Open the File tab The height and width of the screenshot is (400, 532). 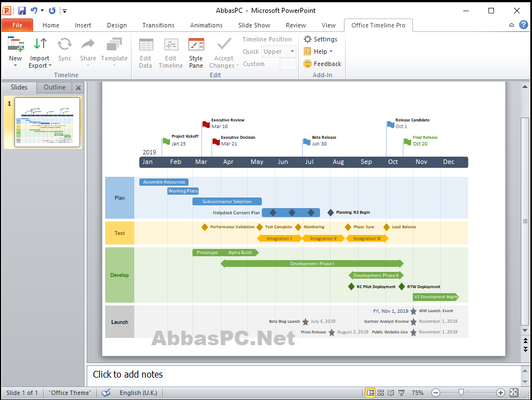(17, 25)
